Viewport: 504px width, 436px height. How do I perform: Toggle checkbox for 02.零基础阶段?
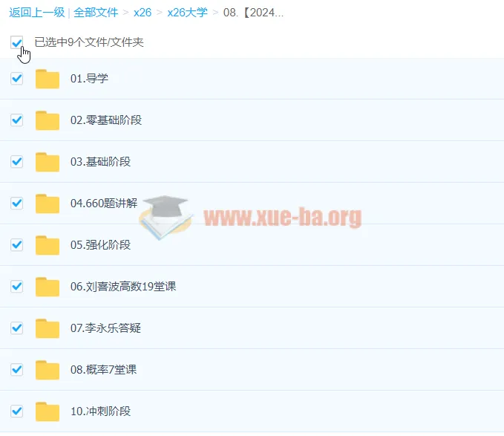[17, 120]
